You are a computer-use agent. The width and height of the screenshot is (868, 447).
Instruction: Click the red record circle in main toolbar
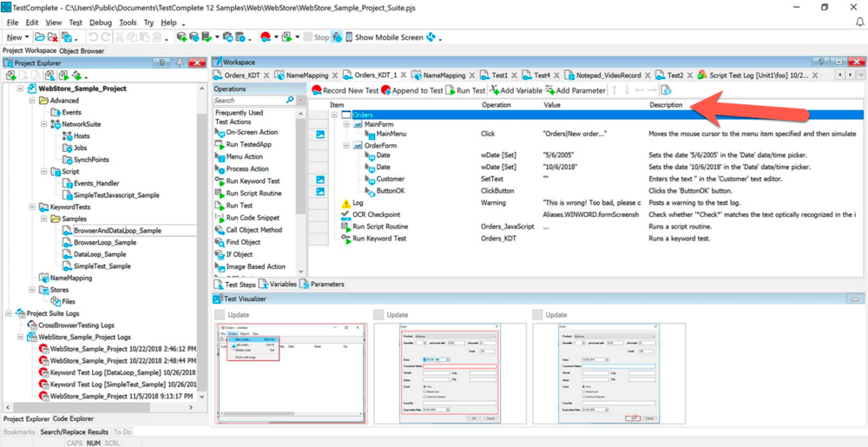click(265, 37)
